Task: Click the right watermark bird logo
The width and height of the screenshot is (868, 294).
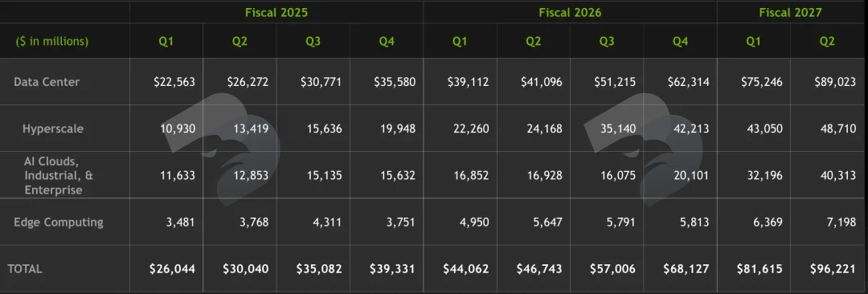Action: (x=645, y=149)
